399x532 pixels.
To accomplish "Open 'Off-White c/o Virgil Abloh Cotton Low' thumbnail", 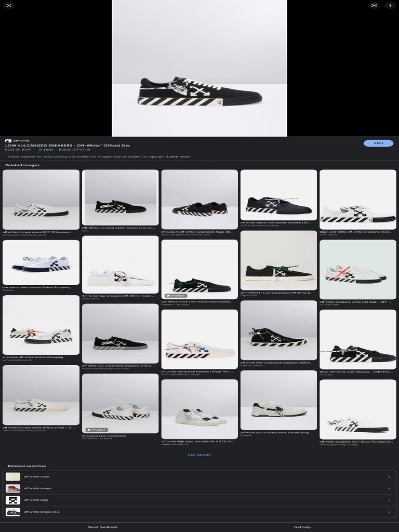I will pyautogui.click(x=120, y=197).
